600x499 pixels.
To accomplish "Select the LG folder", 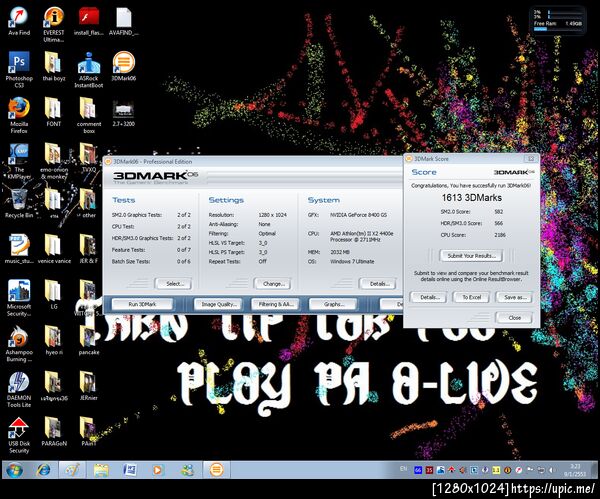I will coord(54,295).
